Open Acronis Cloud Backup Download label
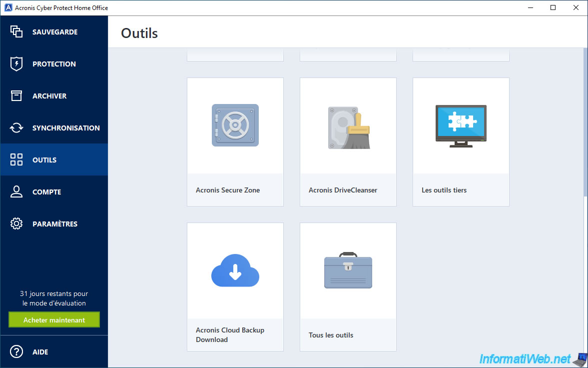This screenshot has width=588, height=368. pyautogui.click(x=230, y=334)
